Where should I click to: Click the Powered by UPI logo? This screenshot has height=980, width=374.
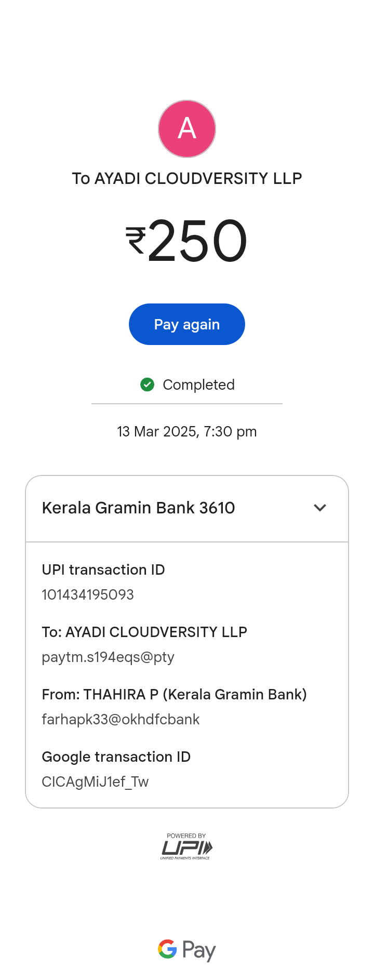click(x=187, y=847)
